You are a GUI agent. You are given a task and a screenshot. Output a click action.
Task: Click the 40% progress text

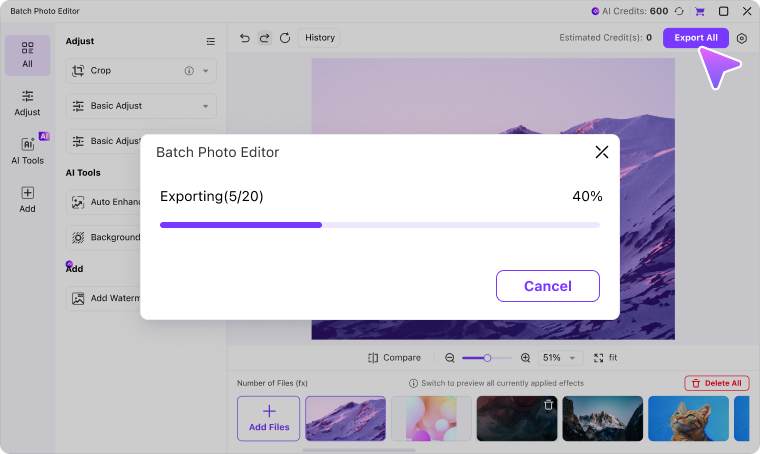point(587,196)
